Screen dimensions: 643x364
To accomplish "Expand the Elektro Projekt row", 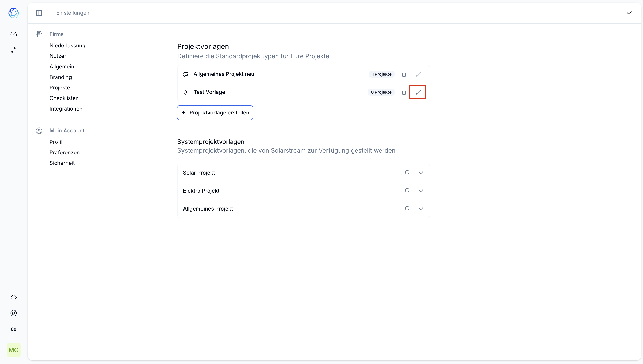I will tap(420, 191).
